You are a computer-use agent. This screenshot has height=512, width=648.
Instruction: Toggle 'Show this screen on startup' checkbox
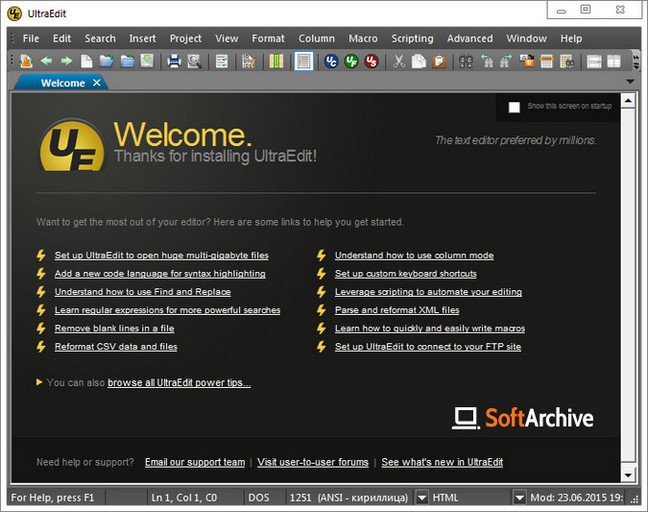[514, 107]
